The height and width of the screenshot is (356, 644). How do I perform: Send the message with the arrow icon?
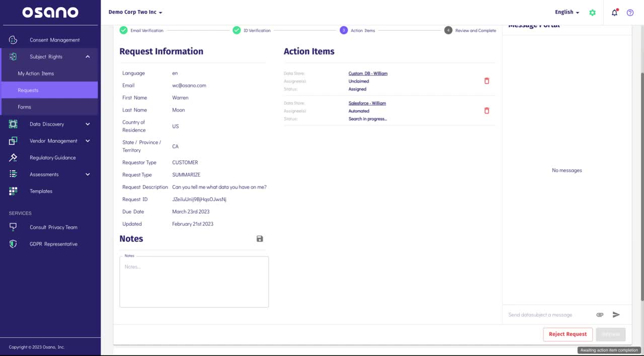616,315
